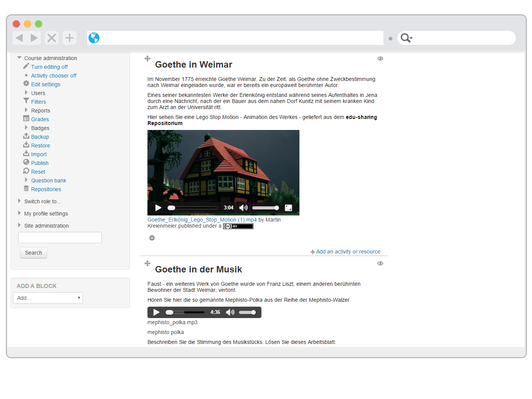Screen dimensions: 532x399
Task: Click the audio progress seek bar
Action: click(185, 312)
